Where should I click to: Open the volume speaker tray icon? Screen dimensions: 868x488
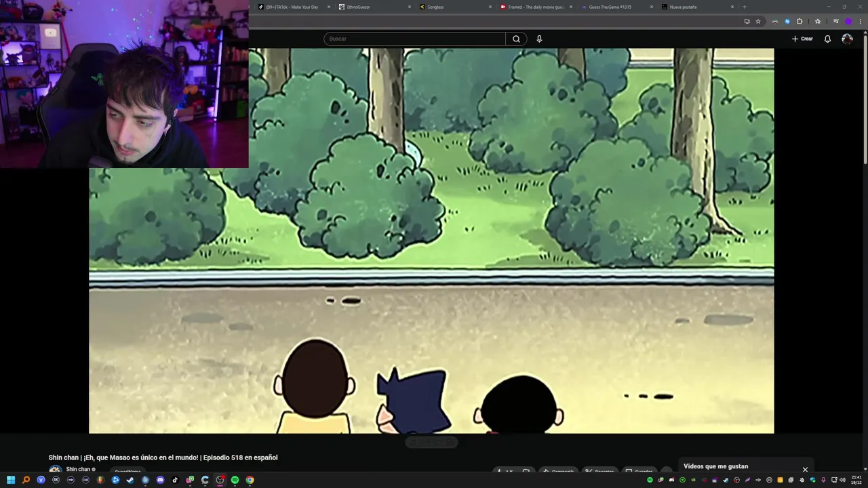842,480
